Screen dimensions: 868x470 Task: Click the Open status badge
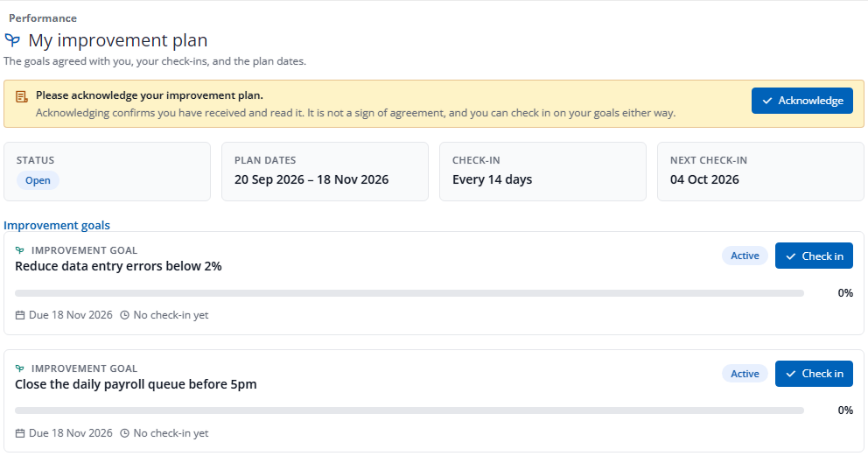click(38, 180)
